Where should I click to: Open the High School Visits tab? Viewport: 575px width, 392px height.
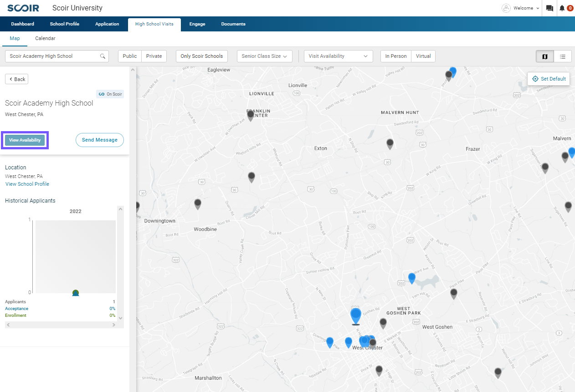coord(154,24)
